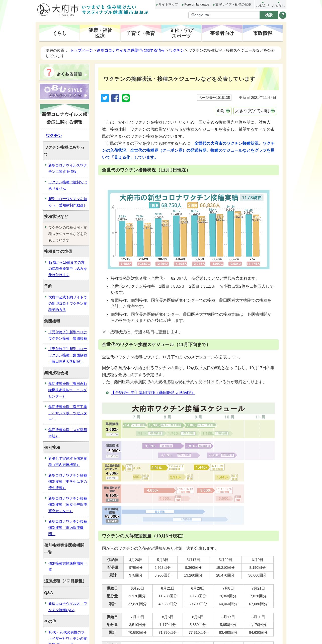The width and height of the screenshot is (322, 644).
Task: Open the 子育て・教育 navigation tab
Action: (141, 33)
